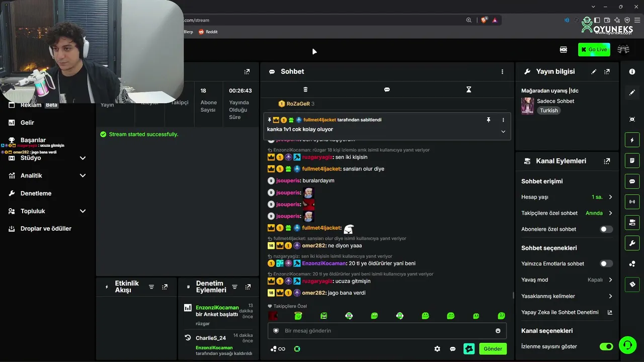Toggle Abonelere özel sohbet switch
The height and width of the screenshot is (362, 644).
pyautogui.click(x=606, y=229)
